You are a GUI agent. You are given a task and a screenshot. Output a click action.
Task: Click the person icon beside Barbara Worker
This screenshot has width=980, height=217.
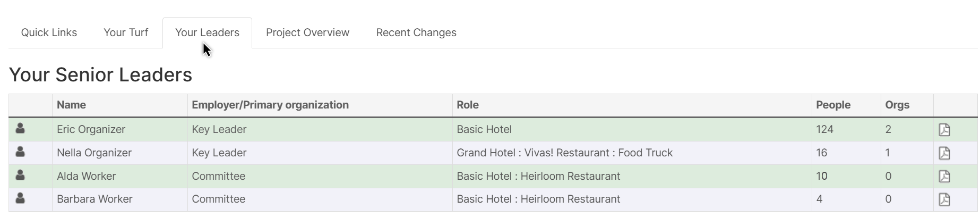coord(20,198)
